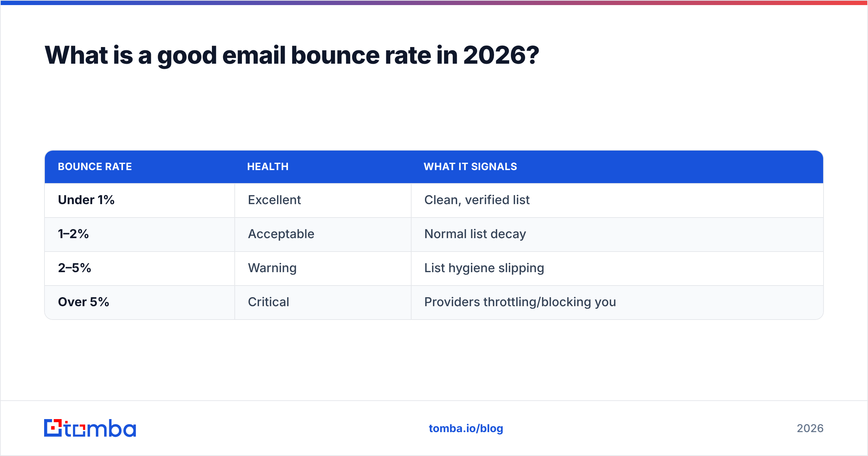Click the 'Under 1%' cell

pyautogui.click(x=140, y=200)
